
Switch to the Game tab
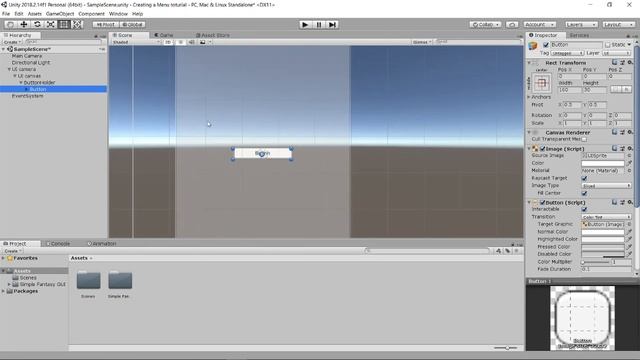(164, 35)
